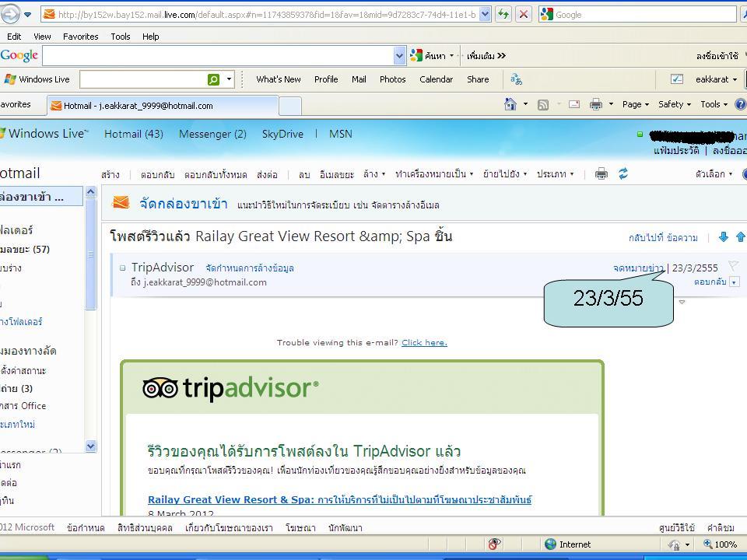This screenshot has width=747, height=560.
Task: Open the Railay Great View Resort & Spa review link
Action: [x=340, y=499]
